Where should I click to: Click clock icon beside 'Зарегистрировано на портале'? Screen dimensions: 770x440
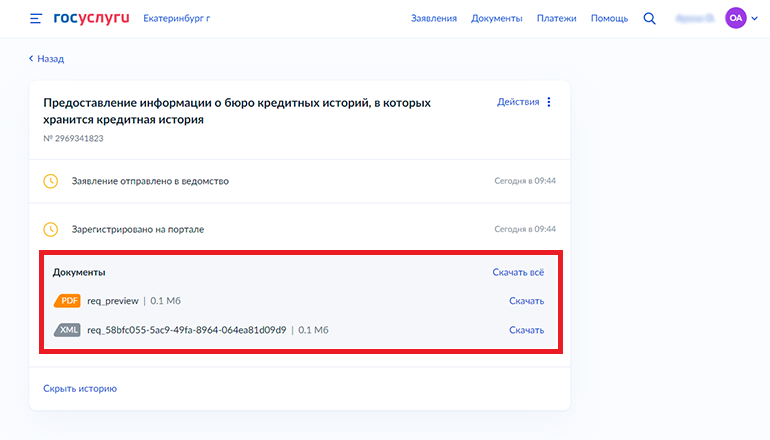point(51,229)
